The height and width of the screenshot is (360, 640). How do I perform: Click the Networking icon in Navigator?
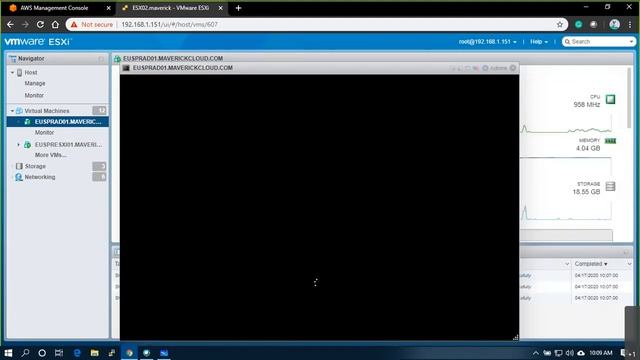tap(19, 177)
